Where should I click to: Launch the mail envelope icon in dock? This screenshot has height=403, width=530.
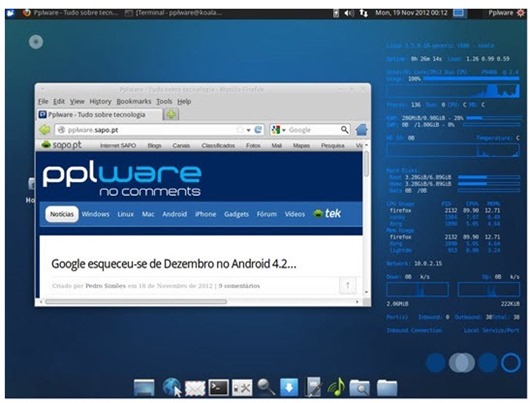coord(195,388)
